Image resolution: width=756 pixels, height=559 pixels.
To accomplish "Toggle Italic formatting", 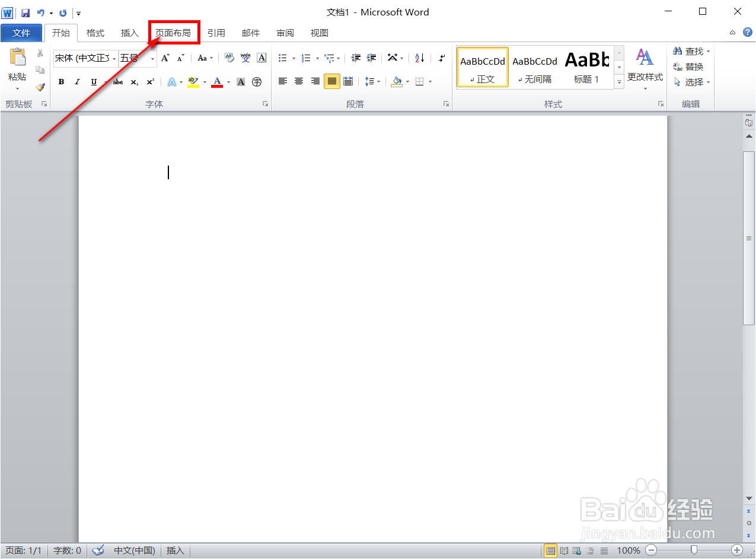I will click(77, 82).
